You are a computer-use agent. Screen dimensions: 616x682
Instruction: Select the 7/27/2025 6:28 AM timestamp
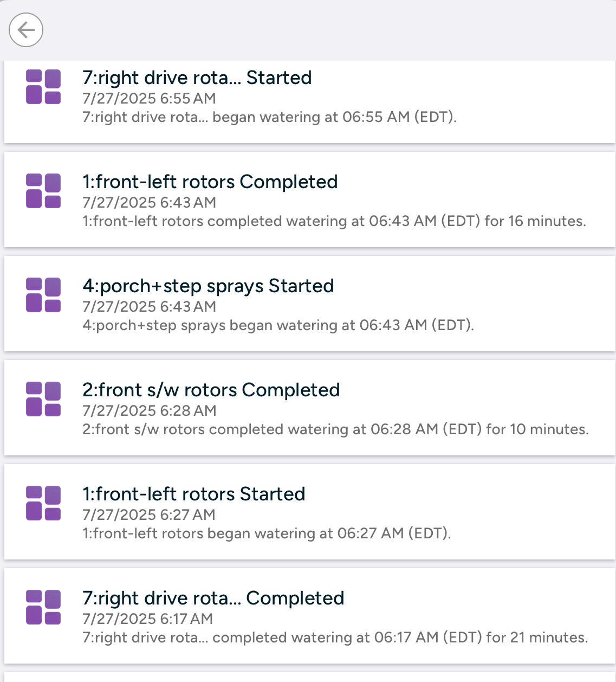[x=150, y=411]
